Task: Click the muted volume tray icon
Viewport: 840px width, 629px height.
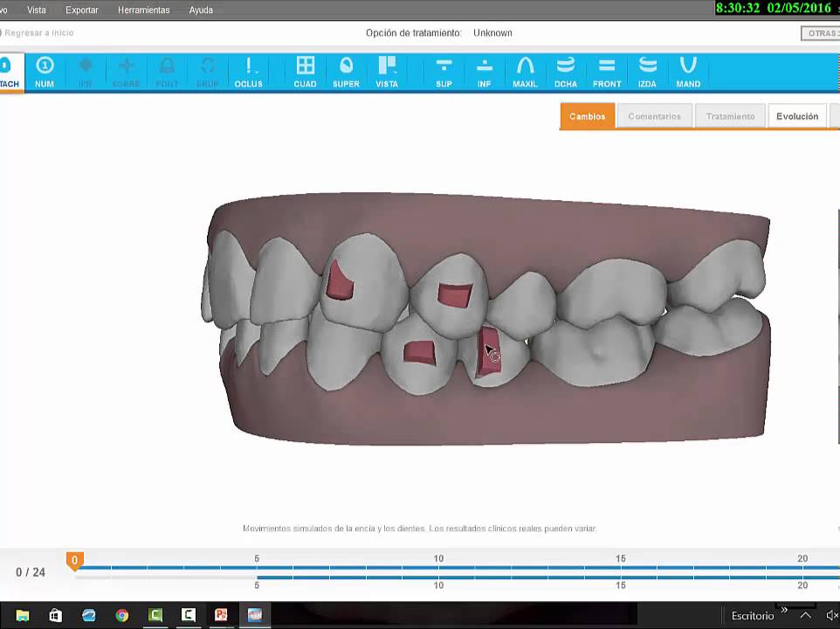Action: point(832,616)
